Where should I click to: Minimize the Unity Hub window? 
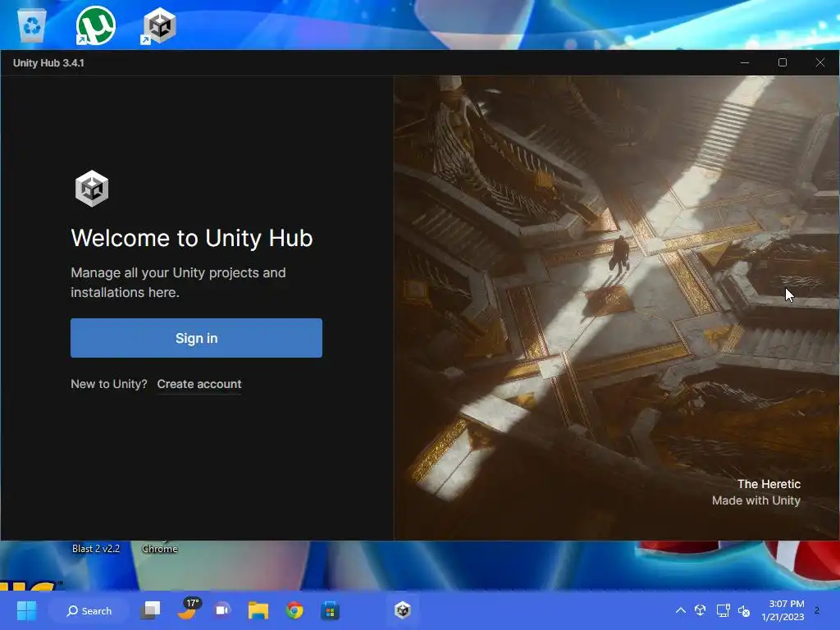745,62
